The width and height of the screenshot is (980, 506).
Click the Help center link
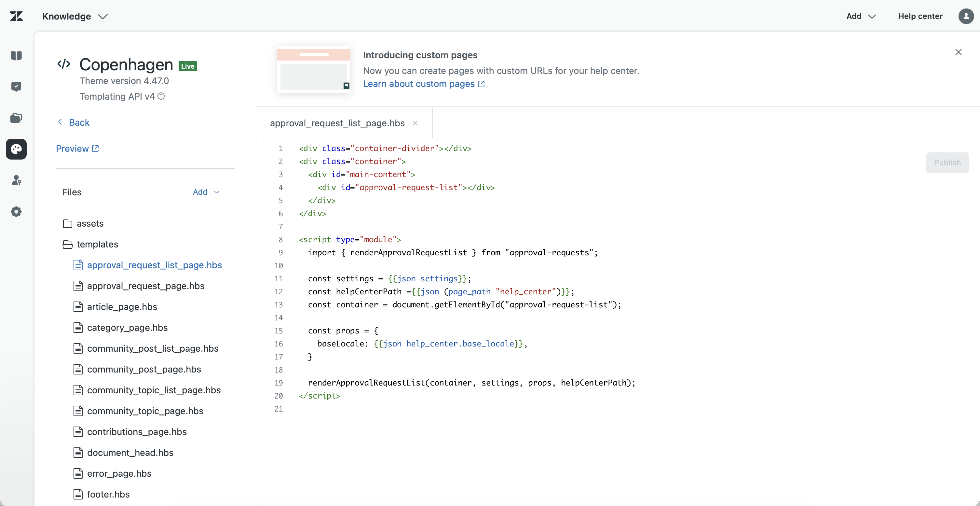[920, 16]
